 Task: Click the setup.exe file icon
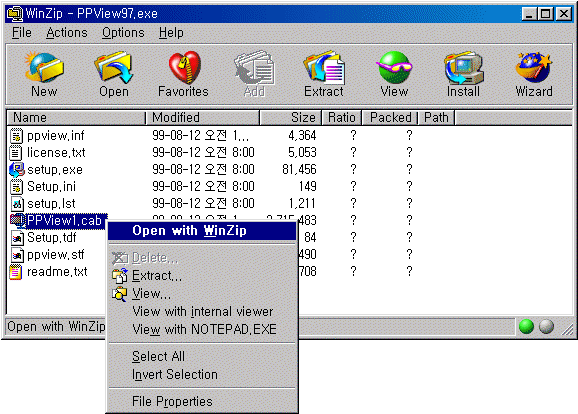point(16,170)
